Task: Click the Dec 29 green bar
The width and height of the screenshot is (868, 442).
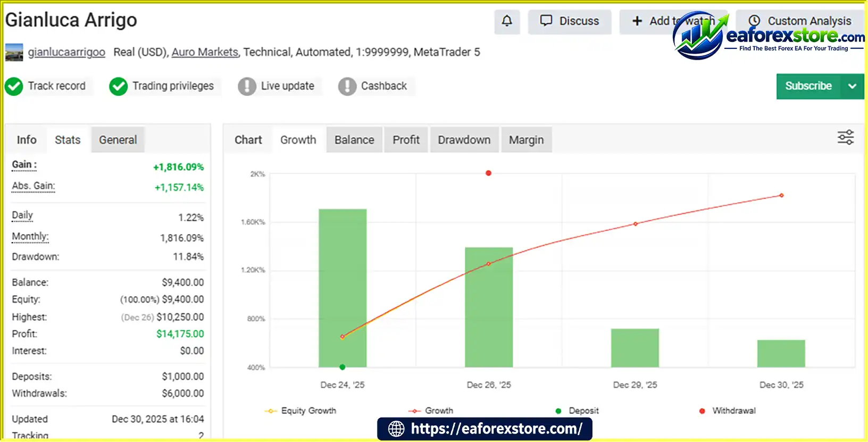Action: point(635,348)
